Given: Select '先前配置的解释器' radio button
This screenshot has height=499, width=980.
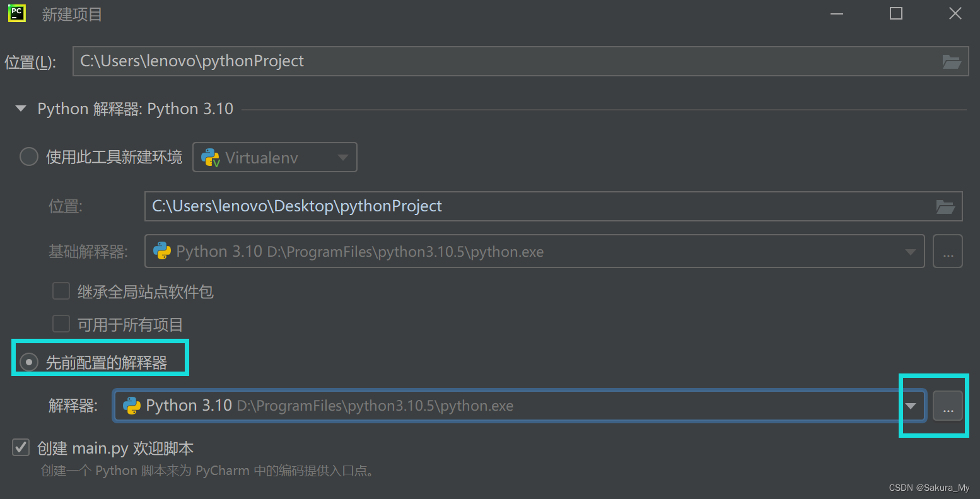Looking at the screenshot, I should pos(29,362).
